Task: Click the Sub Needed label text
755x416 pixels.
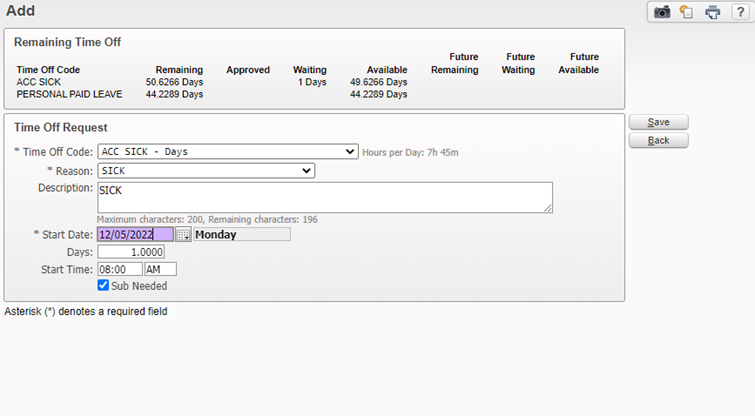Action: (x=139, y=286)
